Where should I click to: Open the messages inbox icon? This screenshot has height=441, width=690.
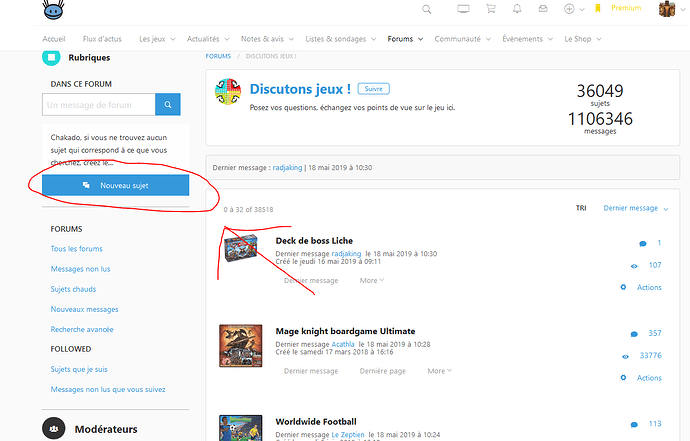tap(543, 8)
